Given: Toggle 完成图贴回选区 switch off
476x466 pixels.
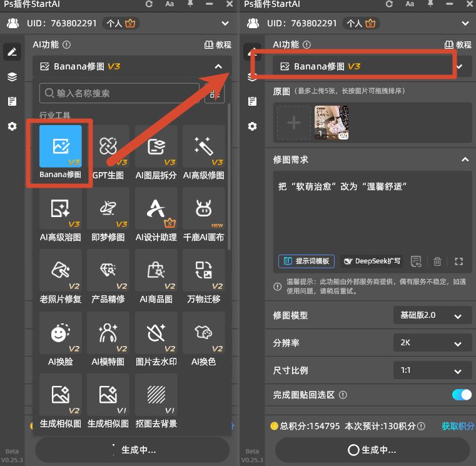Looking at the screenshot, I should [462, 395].
